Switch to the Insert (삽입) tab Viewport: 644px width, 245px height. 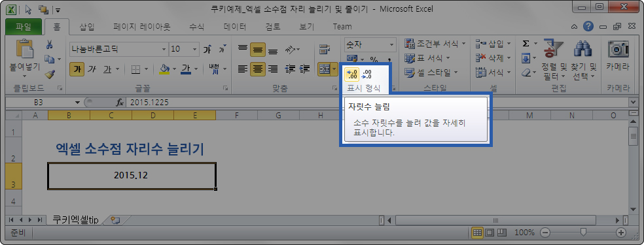(x=86, y=27)
